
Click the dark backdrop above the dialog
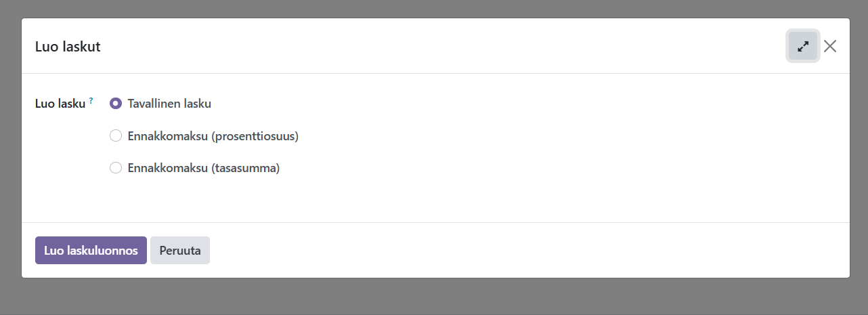click(x=433, y=8)
